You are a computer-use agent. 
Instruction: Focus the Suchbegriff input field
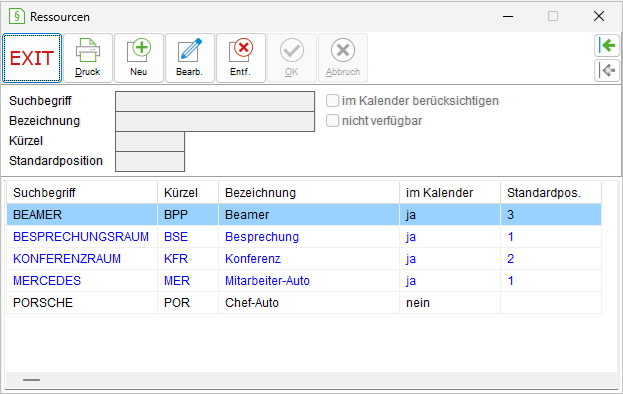tap(215, 101)
